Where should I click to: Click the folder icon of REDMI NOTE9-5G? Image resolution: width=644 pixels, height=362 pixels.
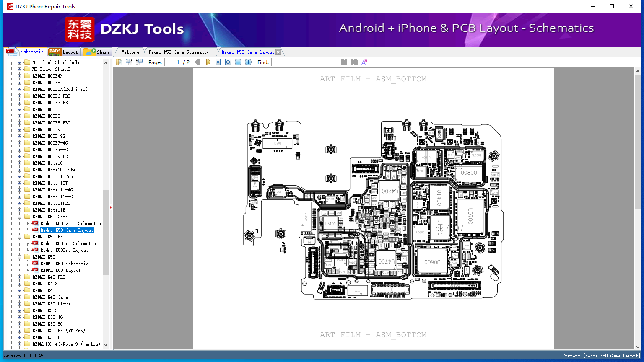point(27,150)
